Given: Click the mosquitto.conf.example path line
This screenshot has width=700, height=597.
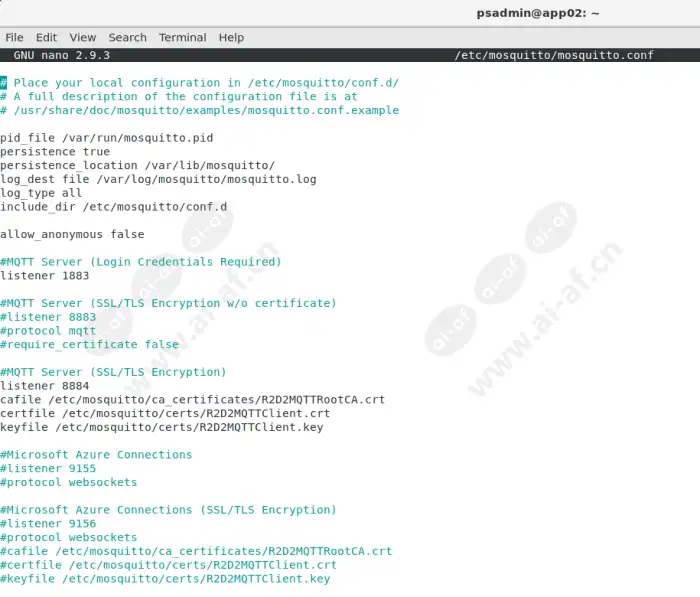Looking at the screenshot, I should (x=200, y=110).
